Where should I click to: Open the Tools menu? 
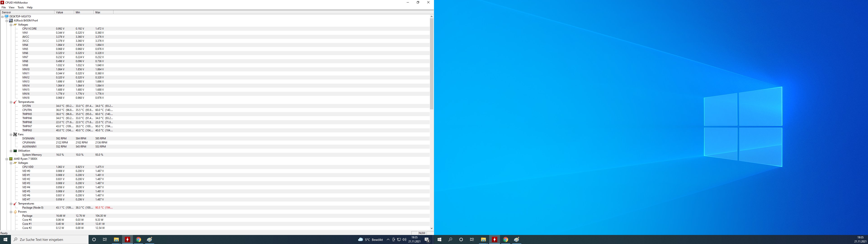[x=21, y=7]
